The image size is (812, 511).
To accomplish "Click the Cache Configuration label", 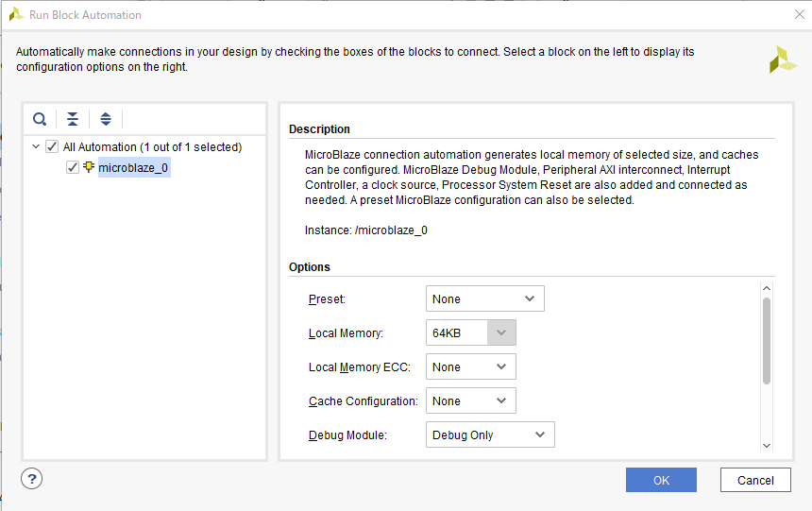I will 363,401.
